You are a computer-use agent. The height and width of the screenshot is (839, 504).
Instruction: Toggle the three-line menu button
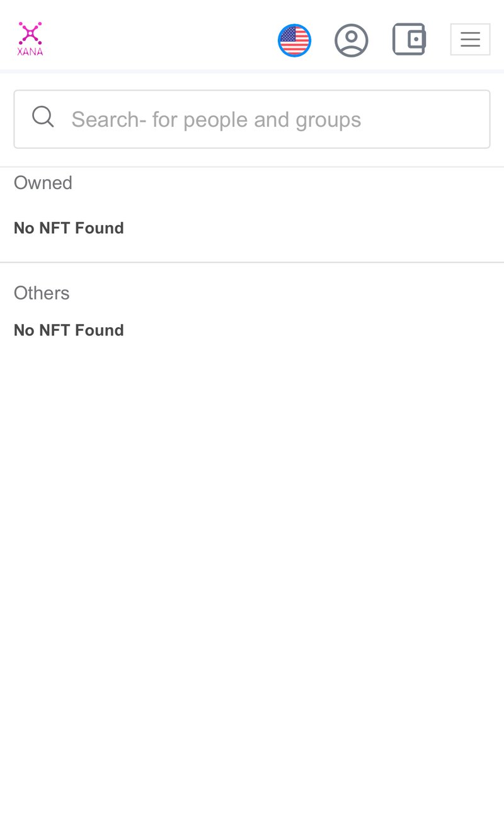pos(470,40)
